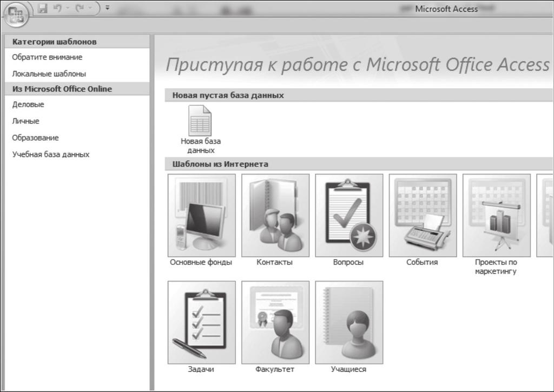Click the Новая база данных icon
This screenshot has height=392, width=554.
(x=200, y=121)
